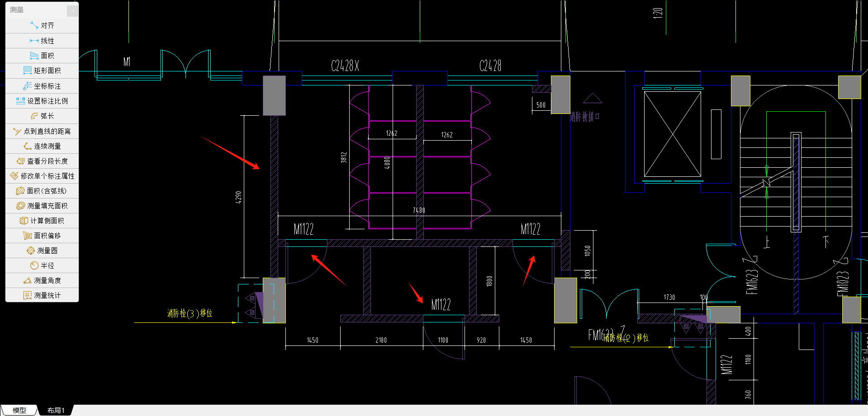Screen dimensions: 868x416
Task: Open 测量统计 measurement statistics
Action: 42,295
